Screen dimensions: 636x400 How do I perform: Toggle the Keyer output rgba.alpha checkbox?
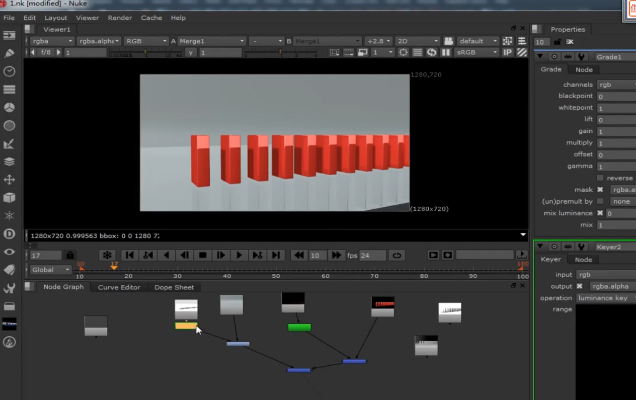coord(578,285)
